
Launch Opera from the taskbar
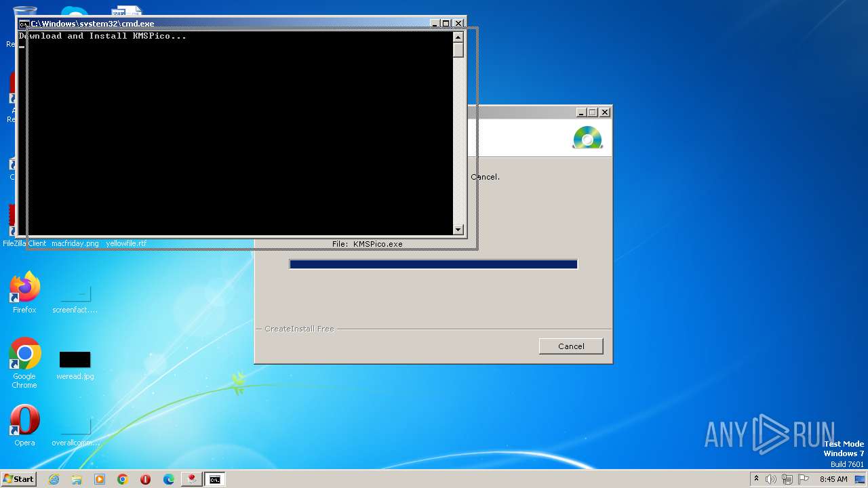[x=145, y=479]
